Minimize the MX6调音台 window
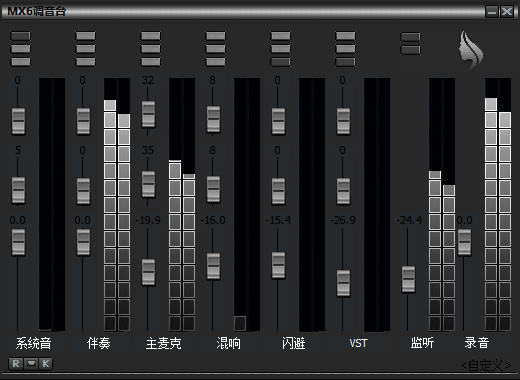520x380 pixels. click(492, 12)
